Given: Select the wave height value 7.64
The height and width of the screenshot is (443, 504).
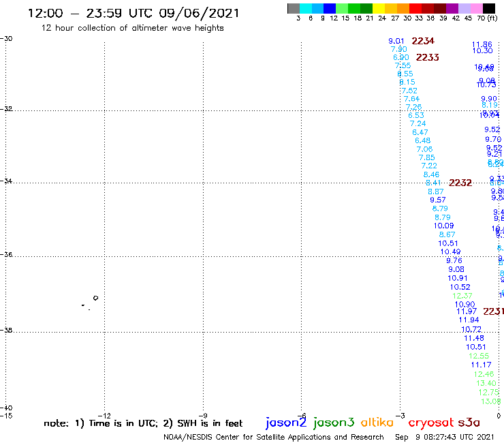Looking at the screenshot, I should pos(412,99).
